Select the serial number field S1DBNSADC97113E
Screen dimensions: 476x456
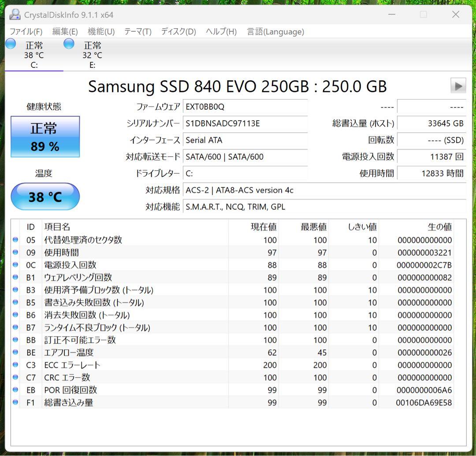pos(245,123)
